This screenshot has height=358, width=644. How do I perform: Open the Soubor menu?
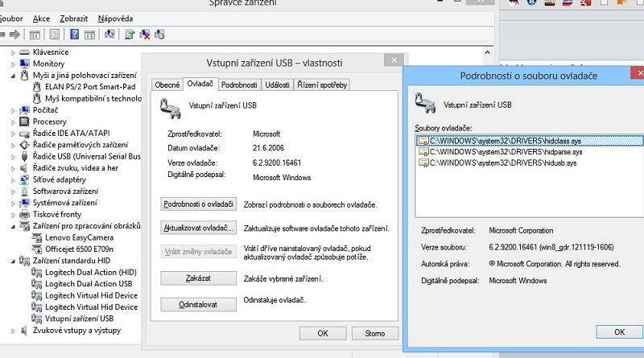(x=10, y=19)
